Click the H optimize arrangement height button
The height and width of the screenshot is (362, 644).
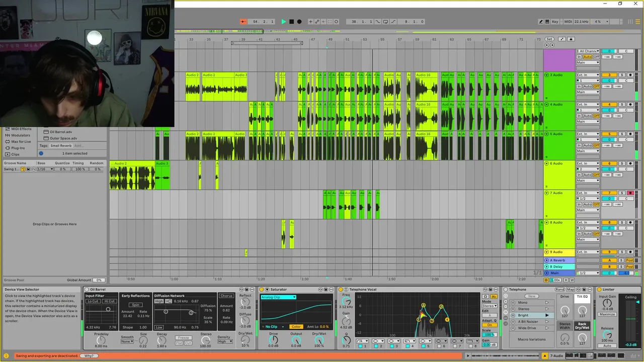(566, 280)
